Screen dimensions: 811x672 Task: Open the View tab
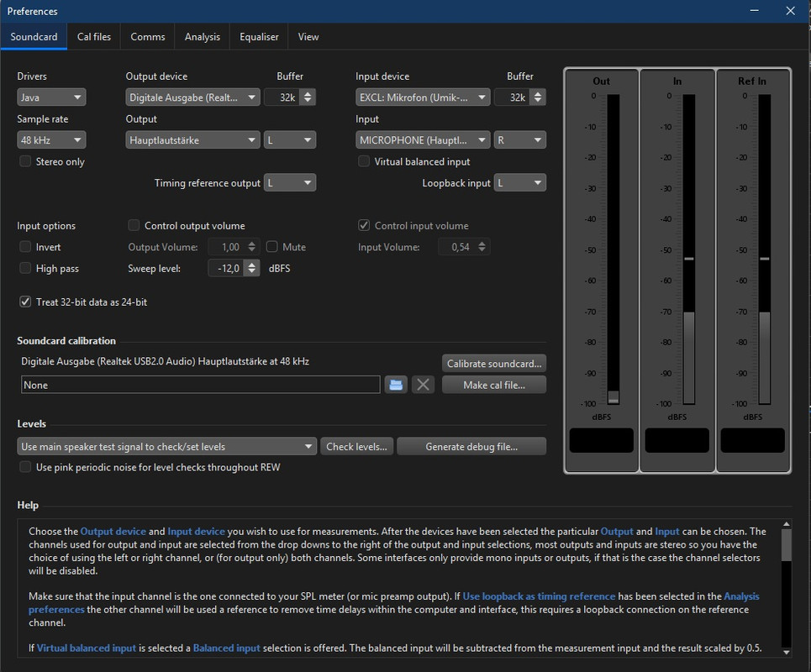(x=308, y=37)
